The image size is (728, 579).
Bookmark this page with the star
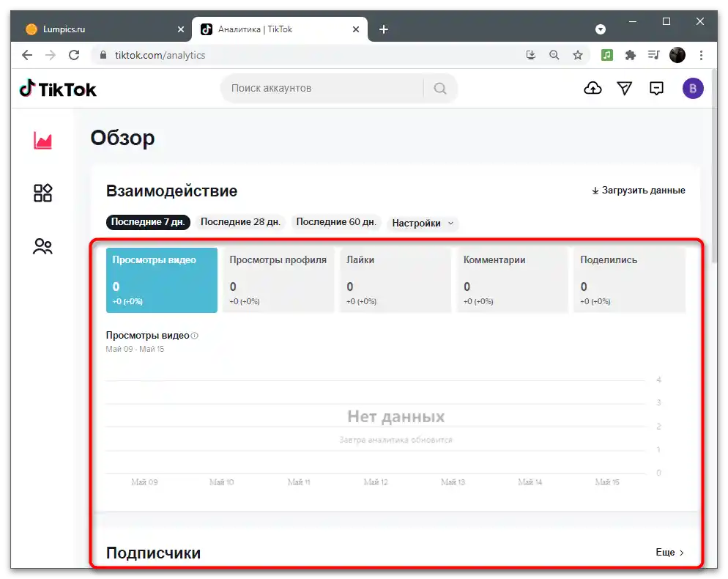click(578, 55)
